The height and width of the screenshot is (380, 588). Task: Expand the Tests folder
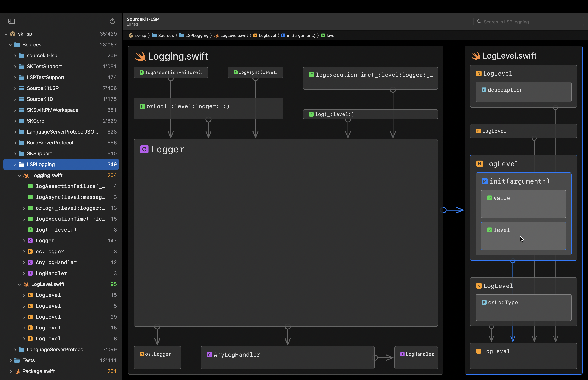tap(11, 360)
